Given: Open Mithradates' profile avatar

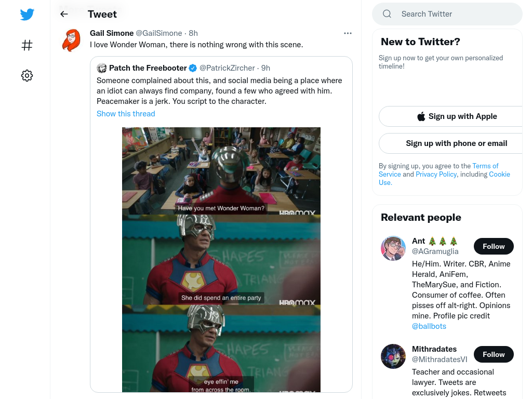Looking at the screenshot, I should [x=393, y=356].
